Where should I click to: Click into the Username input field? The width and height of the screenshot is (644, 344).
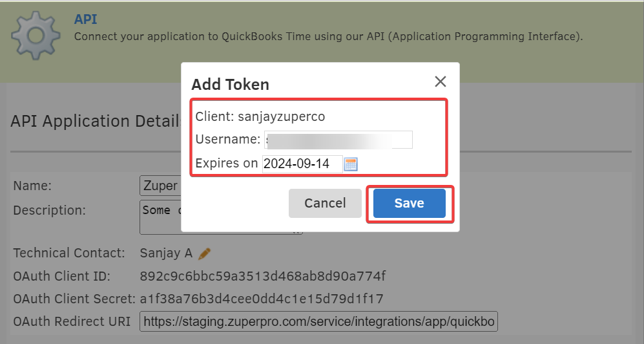[338, 140]
